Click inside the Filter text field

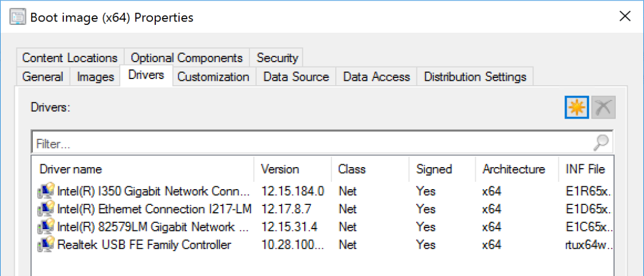tap(310, 144)
